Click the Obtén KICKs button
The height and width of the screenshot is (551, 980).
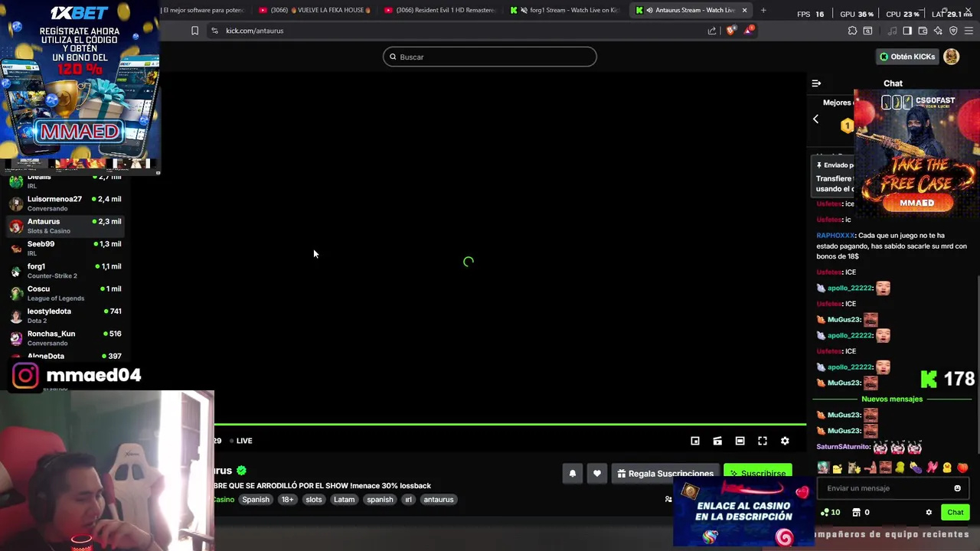pos(907,57)
